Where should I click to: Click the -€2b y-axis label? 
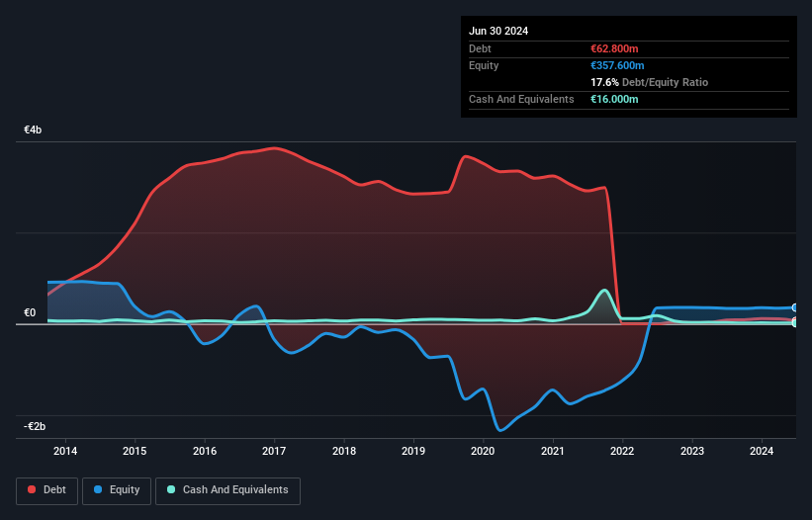pyautogui.click(x=35, y=426)
